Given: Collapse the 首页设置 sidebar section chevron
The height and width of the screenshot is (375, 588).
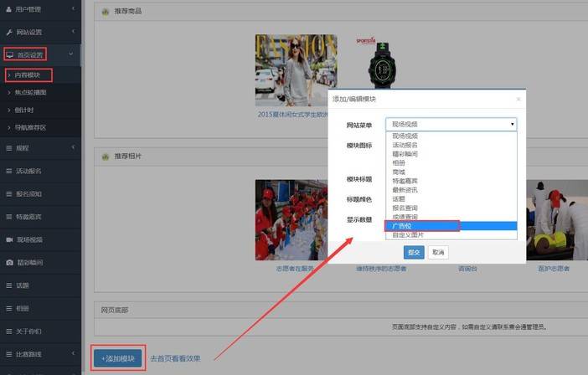Looking at the screenshot, I should (72, 54).
